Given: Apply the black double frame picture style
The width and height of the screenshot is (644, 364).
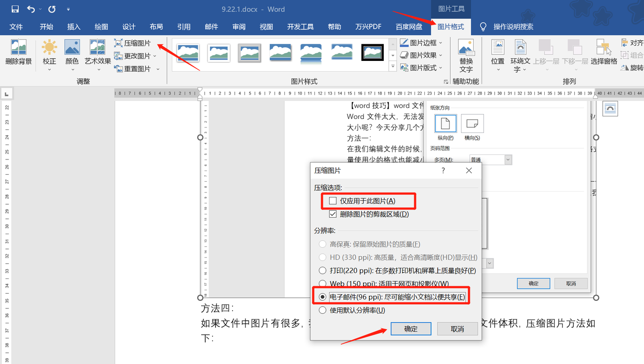Looking at the screenshot, I should [373, 53].
